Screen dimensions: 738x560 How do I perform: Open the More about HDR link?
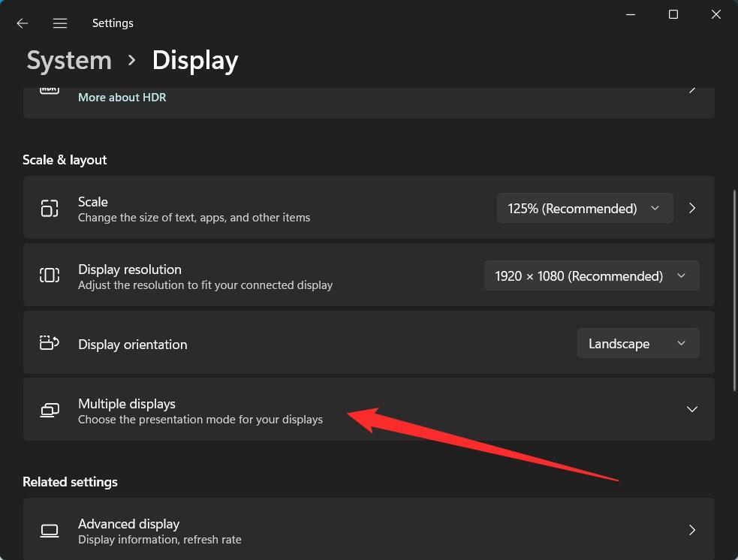[x=122, y=97]
